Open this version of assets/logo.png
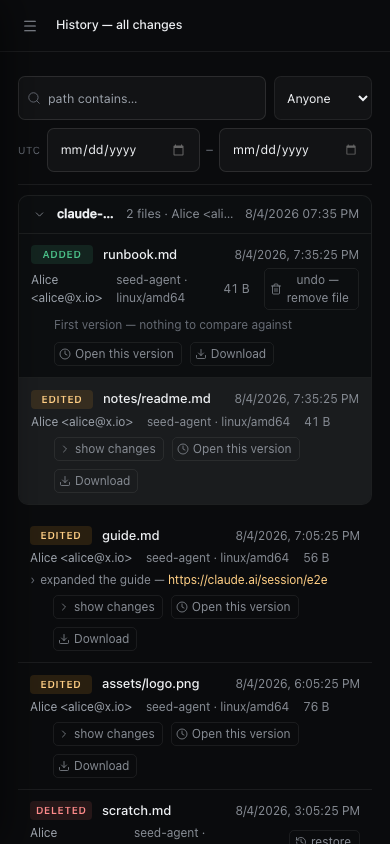Viewport: 390px width, 844px height. [235, 734]
